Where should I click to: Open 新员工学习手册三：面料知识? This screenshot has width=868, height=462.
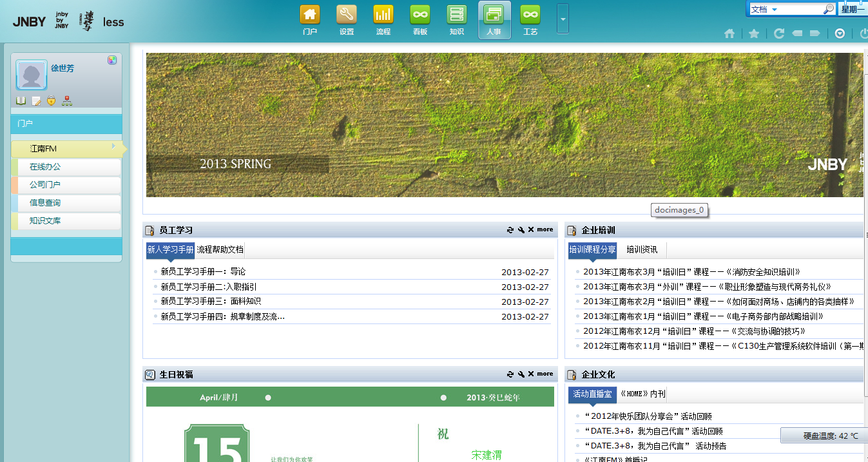pyautogui.click(x=211, y=302)
